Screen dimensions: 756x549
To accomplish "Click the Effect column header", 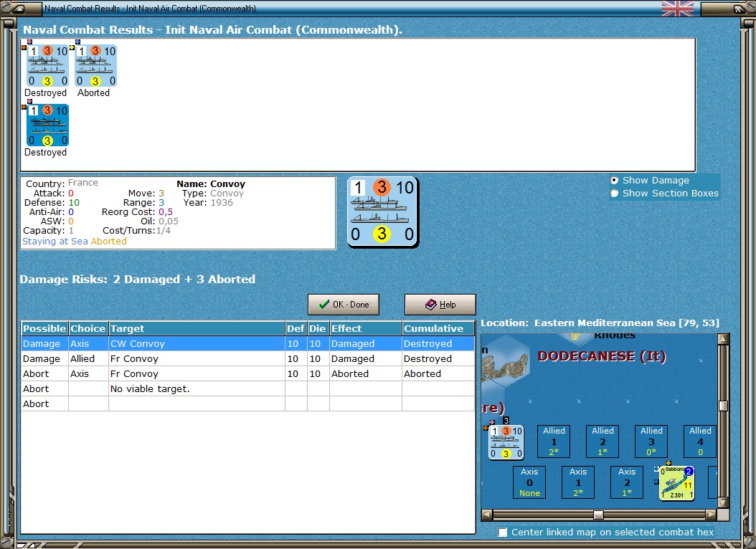I will click(366, 328).
